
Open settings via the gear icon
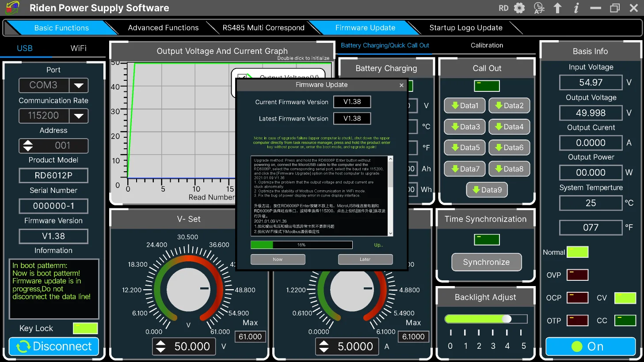[520, 8]
